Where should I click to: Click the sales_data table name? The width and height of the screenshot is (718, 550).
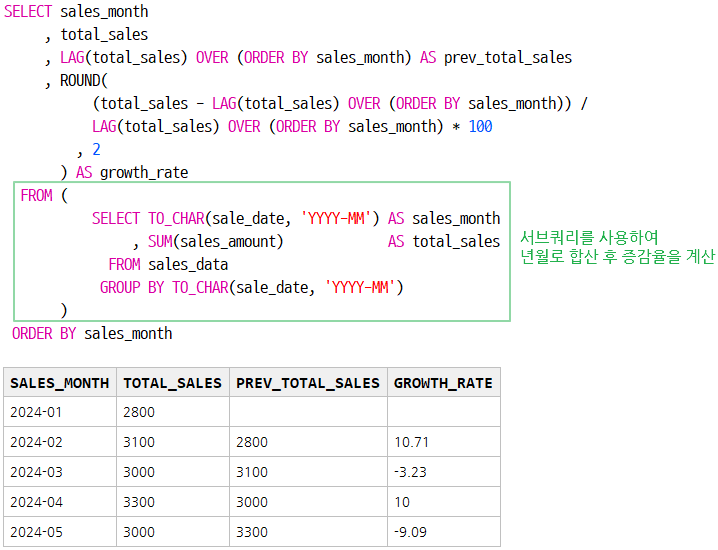tap(188, 265)
